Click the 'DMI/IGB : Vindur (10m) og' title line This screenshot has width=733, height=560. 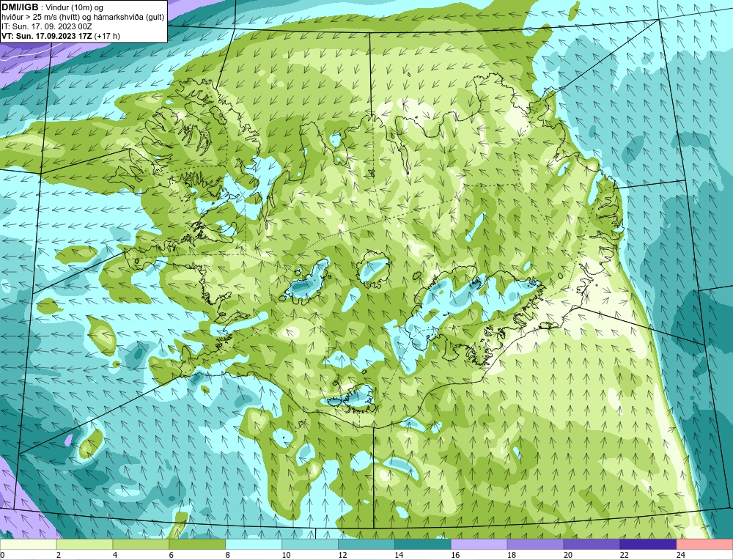click(x=53, y=7)
